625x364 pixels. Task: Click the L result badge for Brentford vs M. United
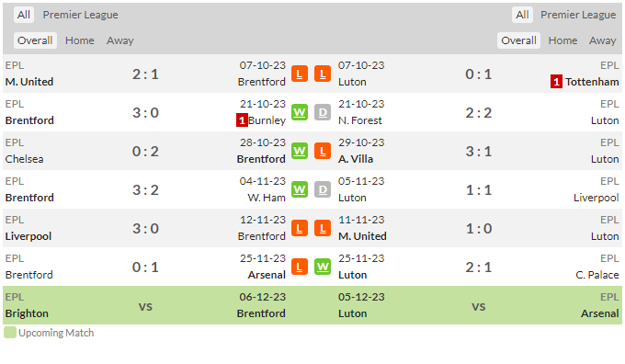coord(300,74)
